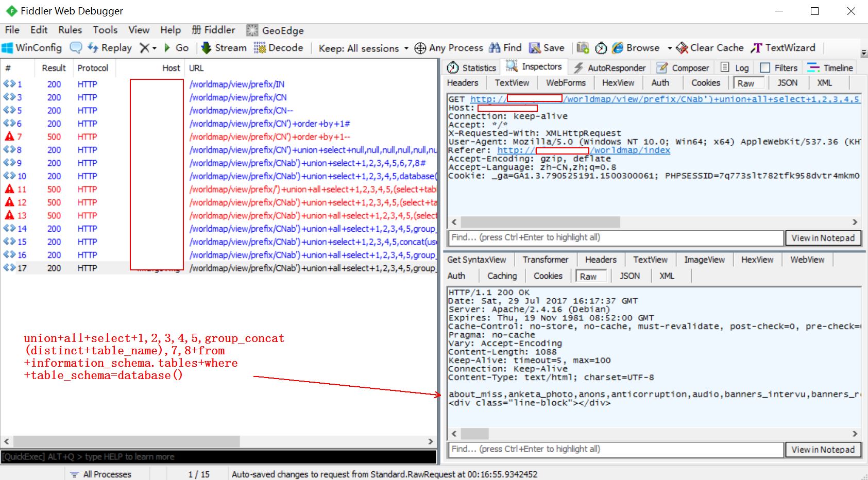Switch to the Log tab
Viewport: 868px width, 480px height.
[735, 67]
